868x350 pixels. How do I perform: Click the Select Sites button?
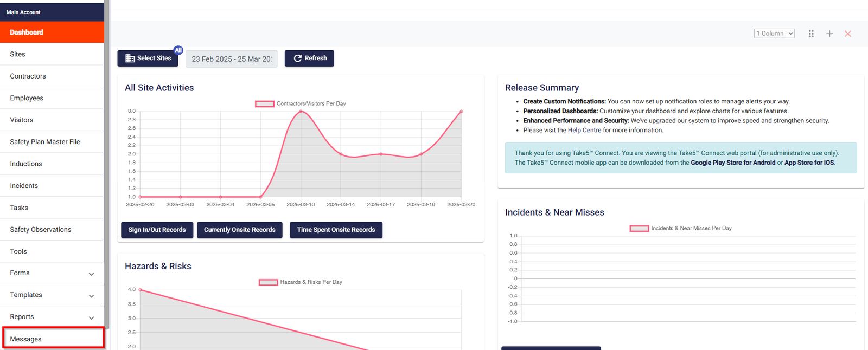pos(148,59)
